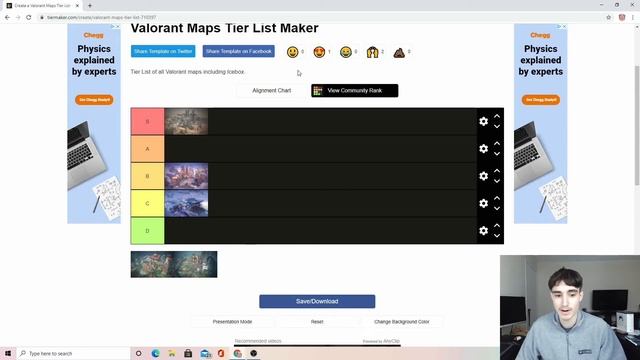Select the Valorant Maps Tier List browser tab
Viewport: 640px width, 360px height.
pyautogui.click(x=42, y=6)
